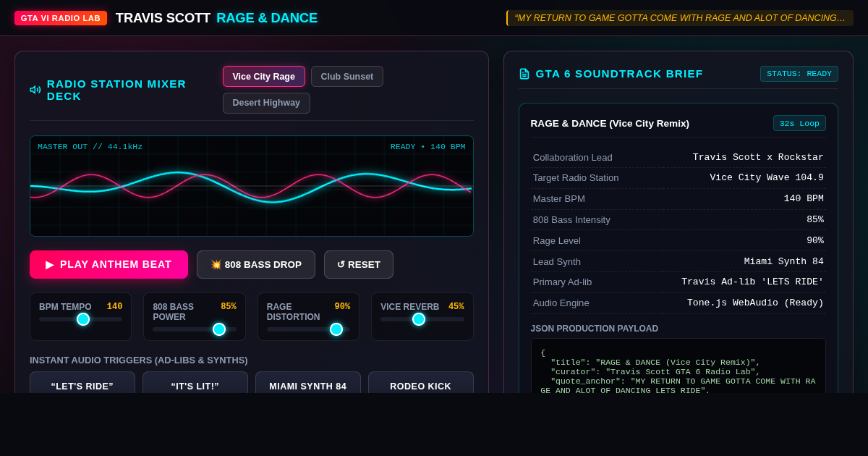Screen dimensions: 868x456
Task: Play the Rodeo Kick trigger
Action: click(x=421, y=384)
